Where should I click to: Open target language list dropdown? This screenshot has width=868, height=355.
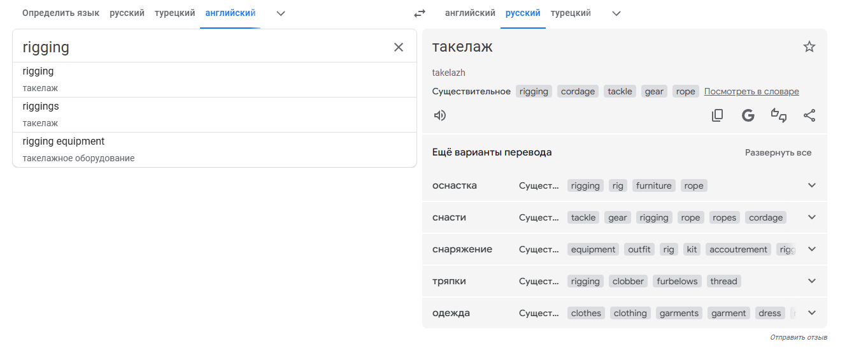click(x=616, y=13)
